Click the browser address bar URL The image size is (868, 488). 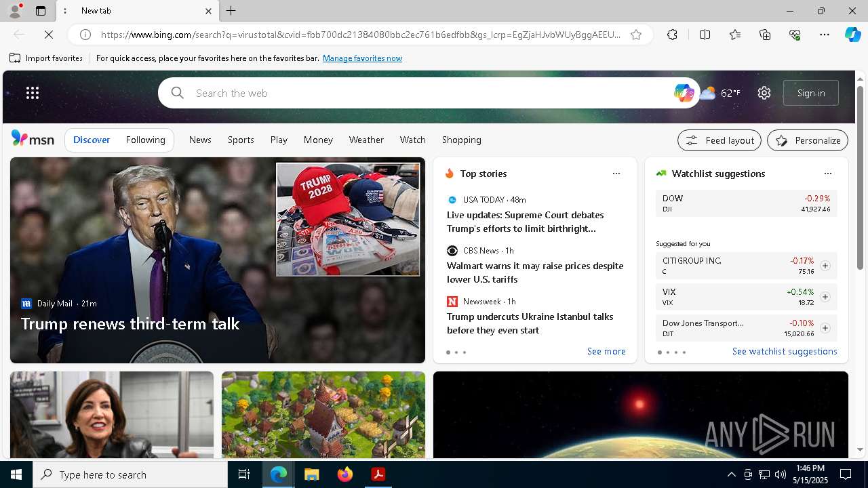[360, 35]
